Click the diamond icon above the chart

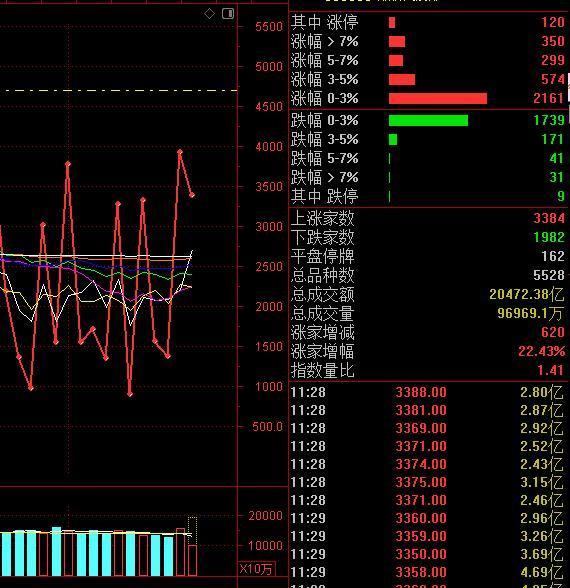coord(209,14)
